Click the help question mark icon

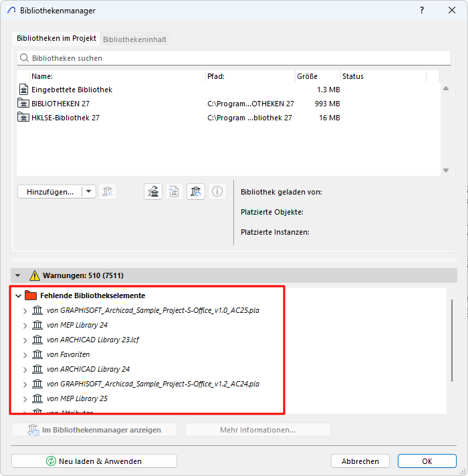[x=422, y=10]
